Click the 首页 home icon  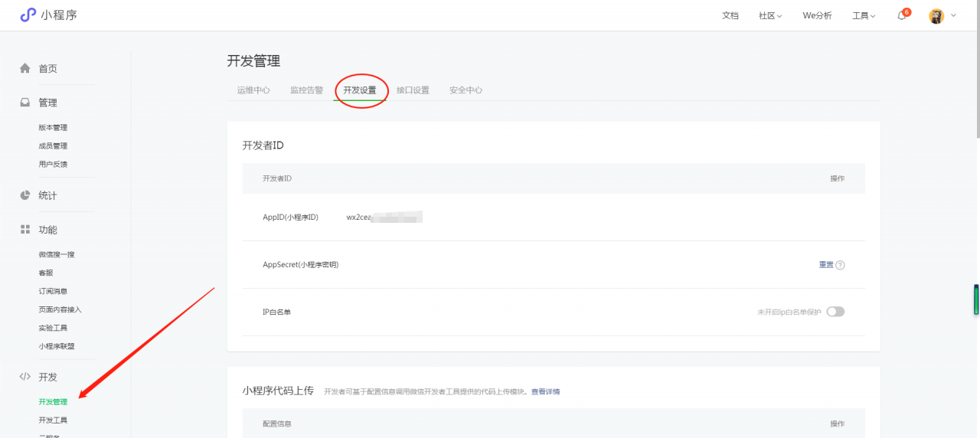point(25,68)
